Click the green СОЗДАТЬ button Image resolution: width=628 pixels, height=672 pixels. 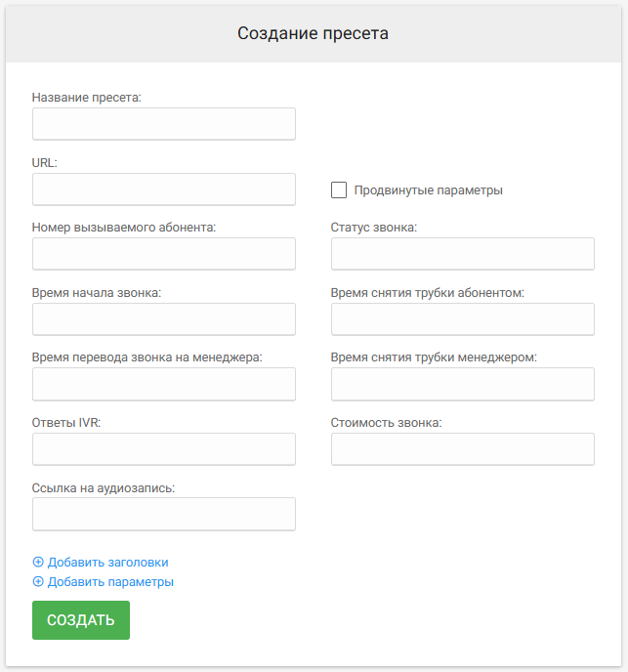(81, 619)
